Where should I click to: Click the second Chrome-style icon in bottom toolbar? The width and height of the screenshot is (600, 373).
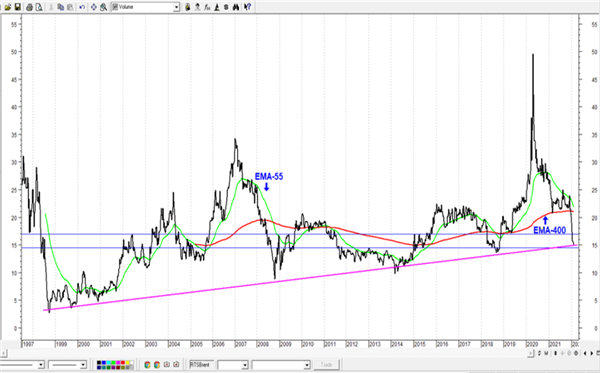tap(157, 365)
